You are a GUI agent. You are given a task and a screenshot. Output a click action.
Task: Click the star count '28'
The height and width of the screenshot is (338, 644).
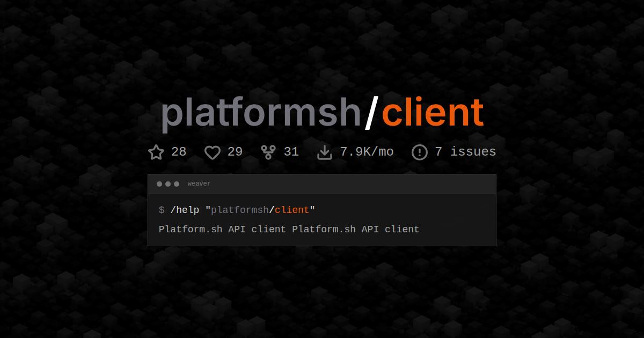click(179, 152)
